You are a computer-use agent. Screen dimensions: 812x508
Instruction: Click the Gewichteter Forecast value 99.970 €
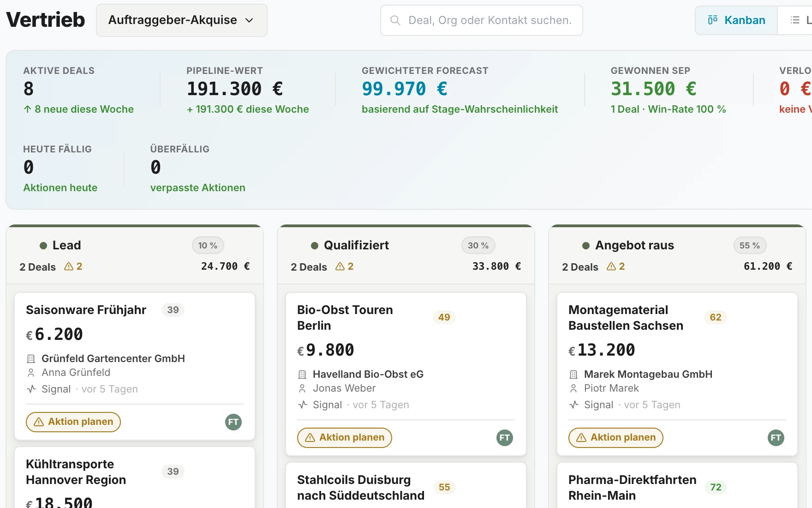405,89
